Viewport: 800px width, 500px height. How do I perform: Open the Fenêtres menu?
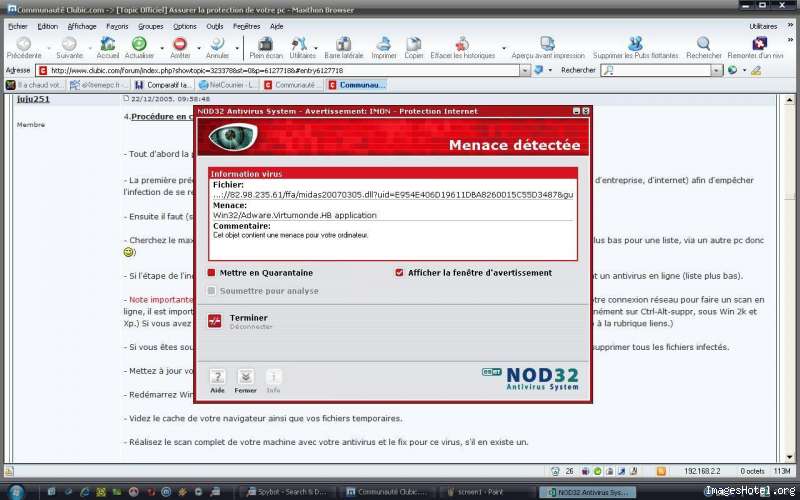pos(246,26)
